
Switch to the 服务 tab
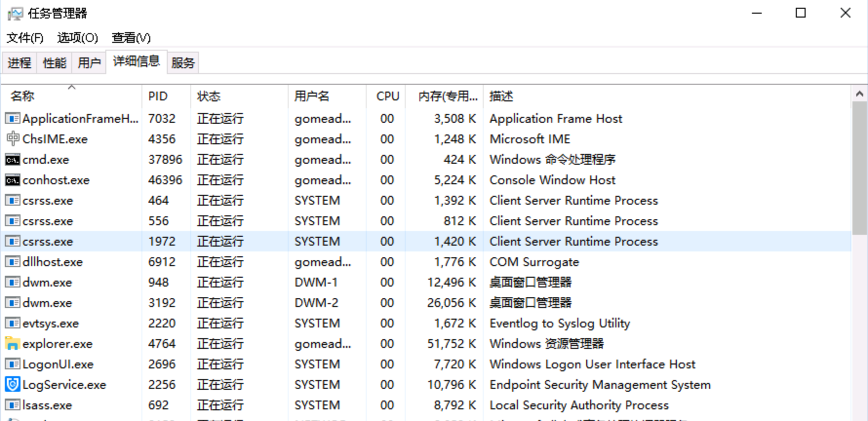click(183, 63)
